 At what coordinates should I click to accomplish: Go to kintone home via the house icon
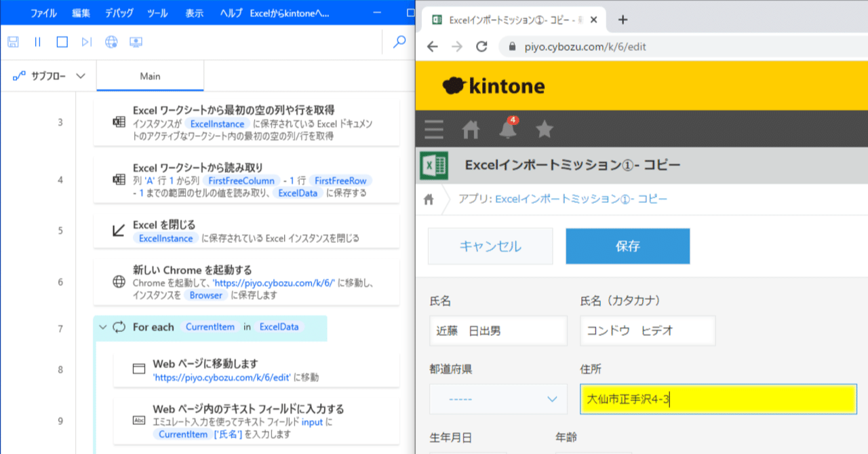(471, 130)
